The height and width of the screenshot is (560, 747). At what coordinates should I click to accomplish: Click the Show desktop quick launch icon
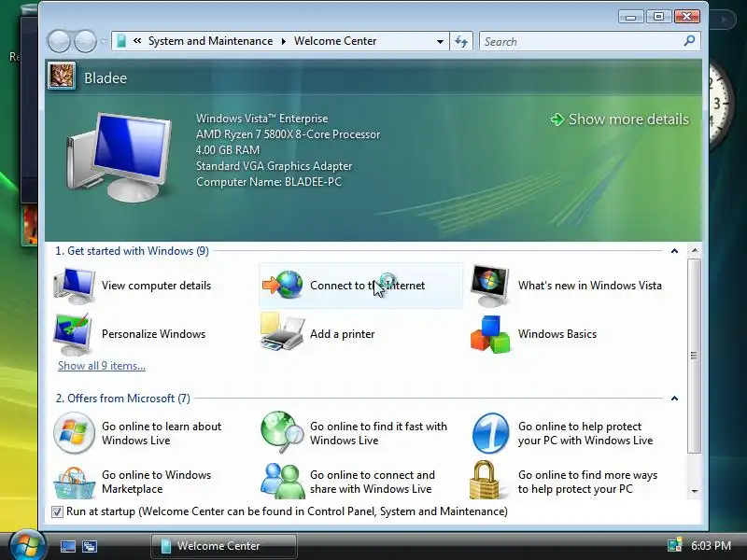67,546
